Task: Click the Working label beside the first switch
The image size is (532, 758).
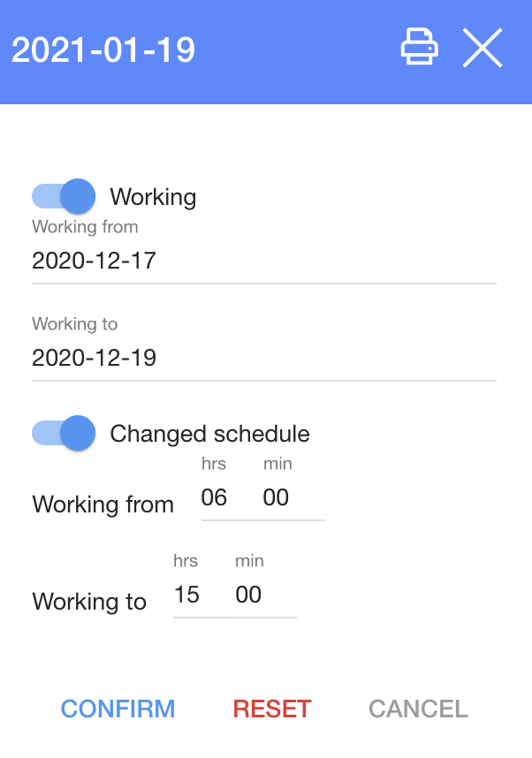Action: (153, 197)
